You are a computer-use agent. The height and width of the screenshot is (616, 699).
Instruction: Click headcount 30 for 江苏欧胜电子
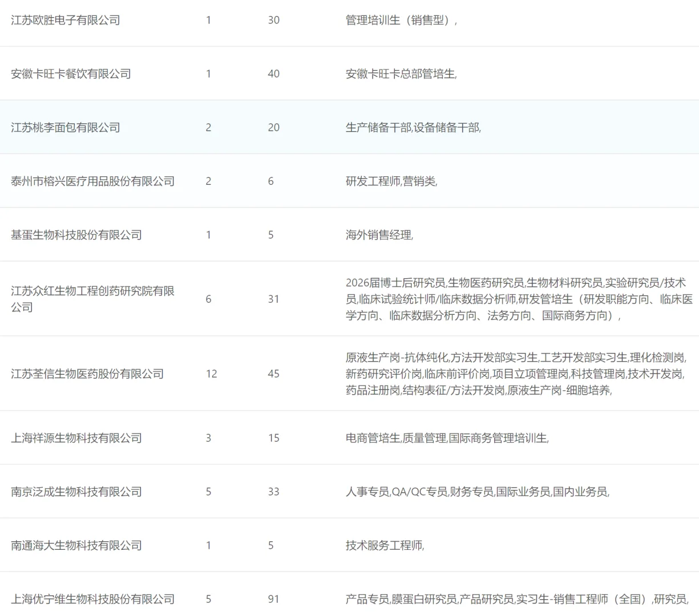point(274,20)
